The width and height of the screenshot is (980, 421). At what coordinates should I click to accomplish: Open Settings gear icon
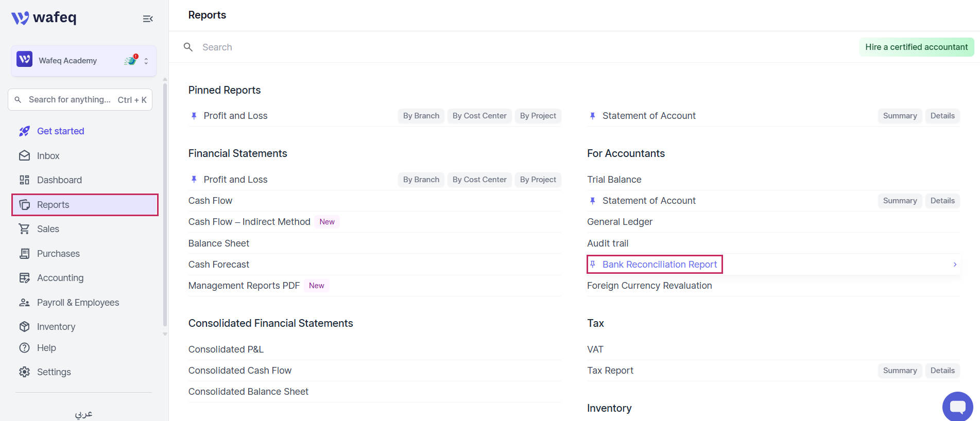[x=24, y=372]
